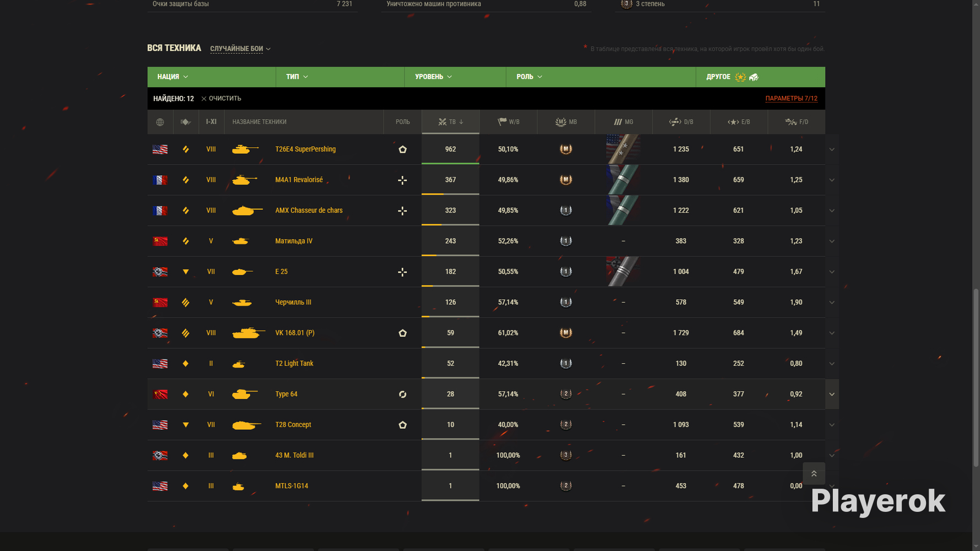Click the German flag in E 25 row
The width and height of the screenshot is (980, 551).
pyautogui.click(x=160, y=272)
